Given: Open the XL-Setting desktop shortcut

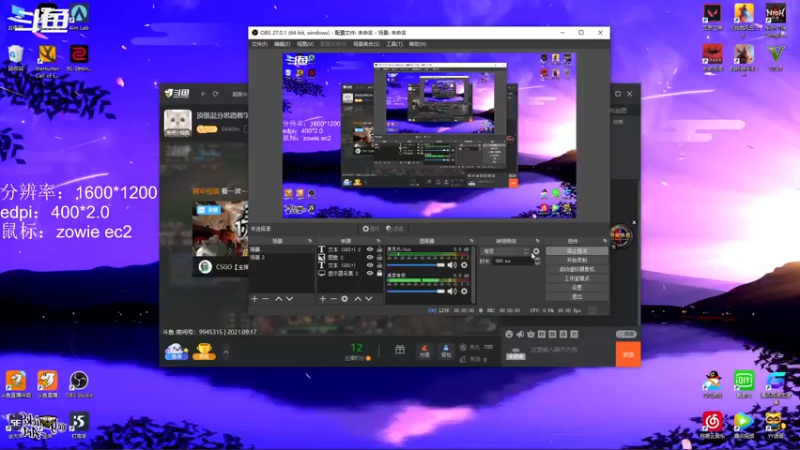Looking at the screenshot, I should point(79,58).
